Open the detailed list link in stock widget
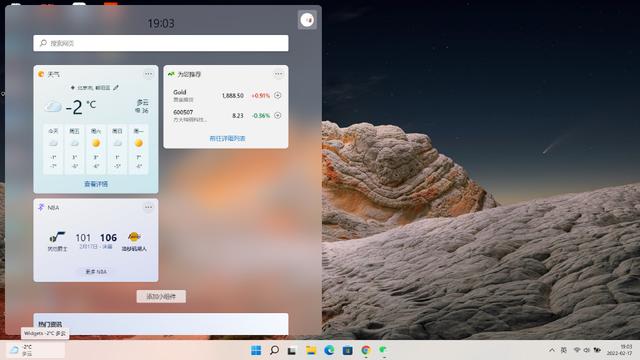Viewport: 640px width, 360px height. click(227, 138)
